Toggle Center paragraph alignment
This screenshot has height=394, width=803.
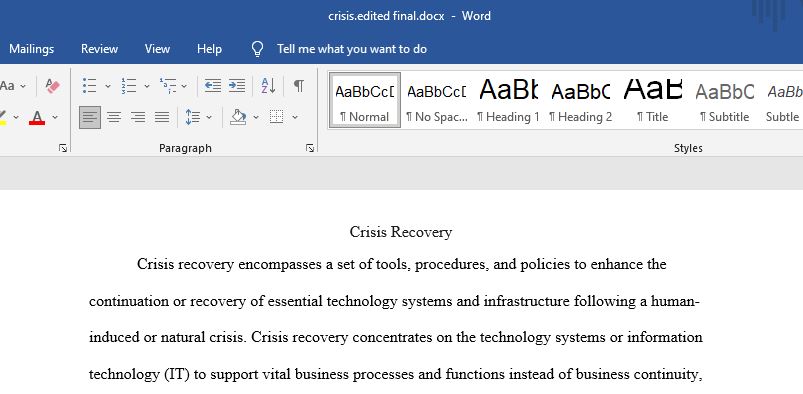114,117
